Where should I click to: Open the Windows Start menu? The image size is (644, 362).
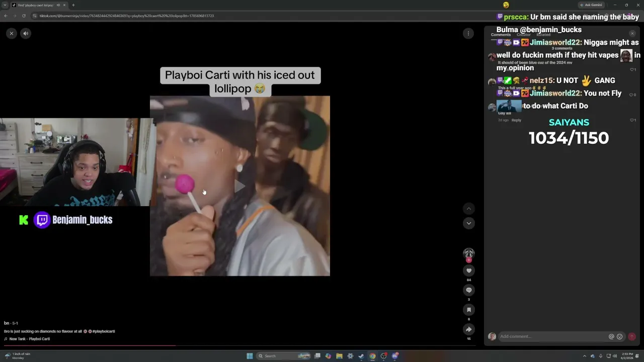250,356
